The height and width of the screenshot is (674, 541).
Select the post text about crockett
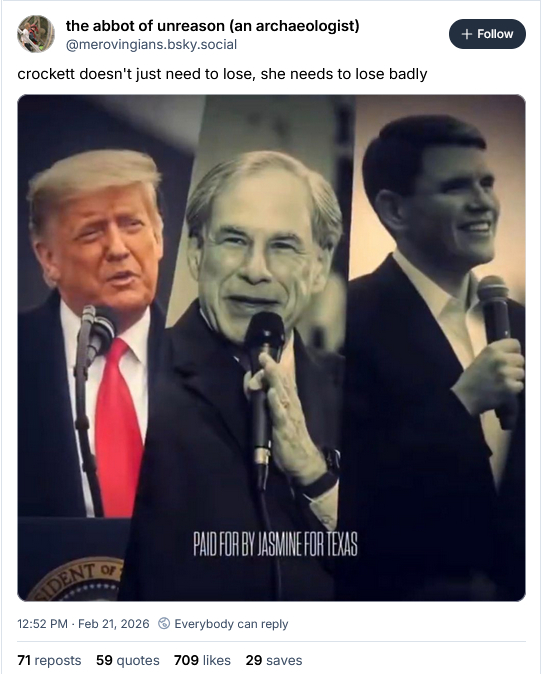[x=222, y=74]
